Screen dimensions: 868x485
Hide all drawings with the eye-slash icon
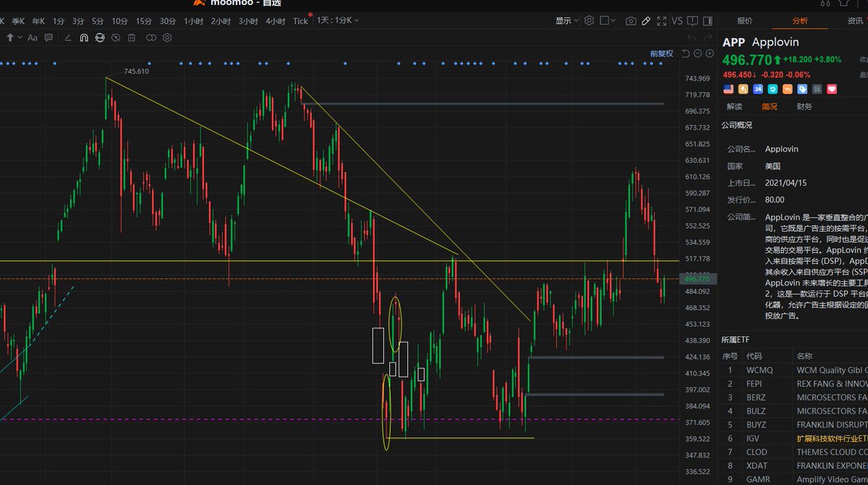[116, 38]
